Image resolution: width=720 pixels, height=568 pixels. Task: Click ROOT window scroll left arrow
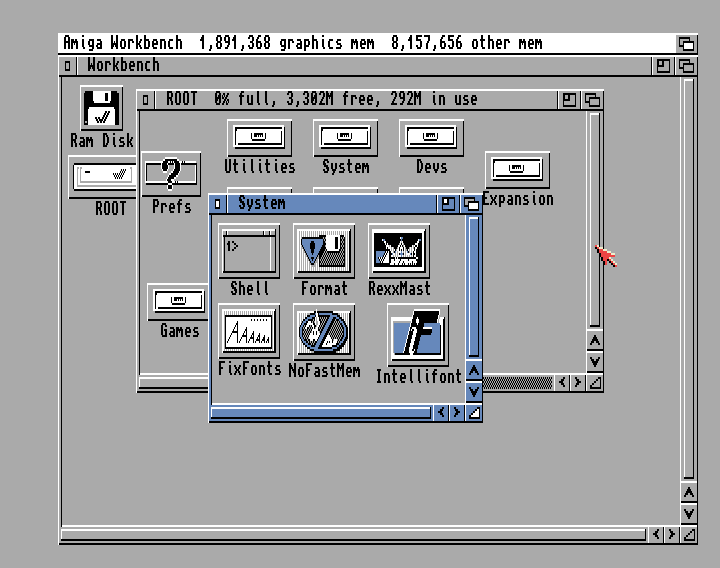[562, 382]
